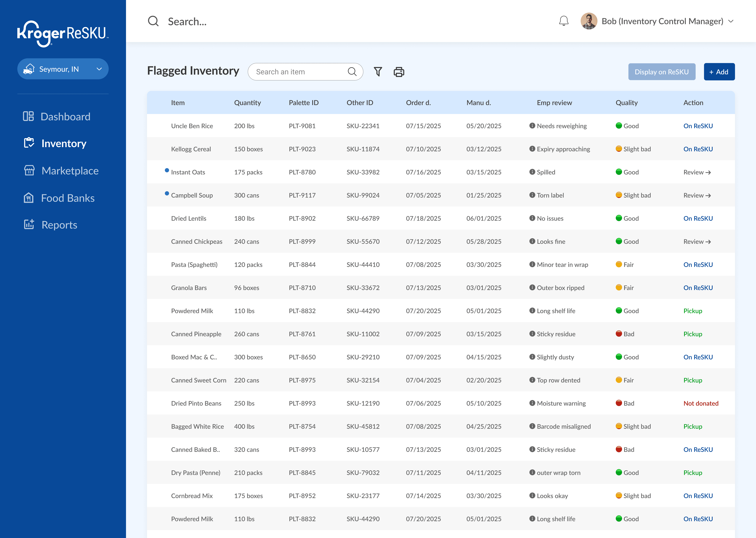Click the + Add button
The width and height of the screenshot is (756, 538).
(x=719, y=72)
